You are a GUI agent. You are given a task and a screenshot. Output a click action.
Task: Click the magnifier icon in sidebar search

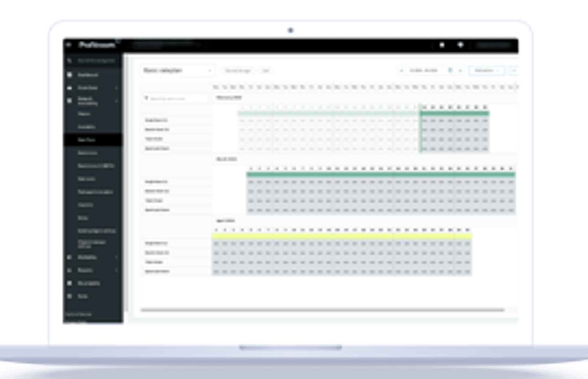(x=69, y=61)
